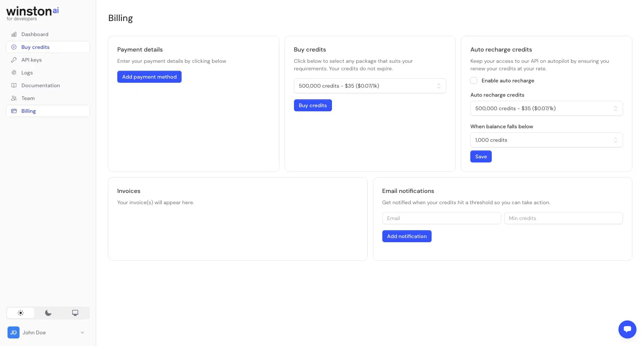
Task: Click the Documentation book icon
Action: click(x=14, y=85)
